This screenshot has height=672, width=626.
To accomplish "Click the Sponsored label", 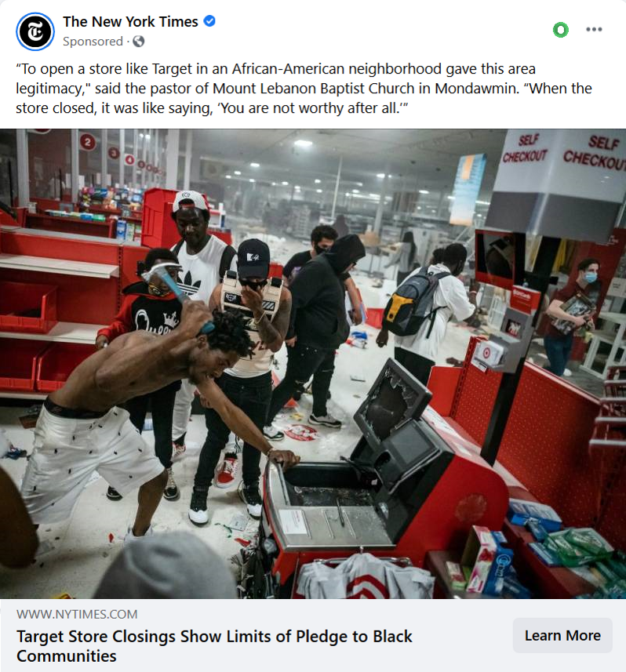I will [x=93, y=42].
